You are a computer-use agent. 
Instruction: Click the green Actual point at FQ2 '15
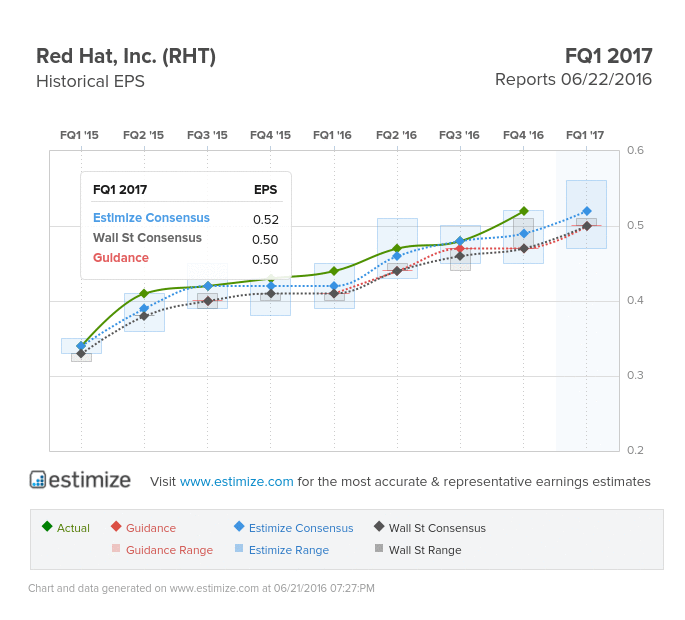pos(144,294)
